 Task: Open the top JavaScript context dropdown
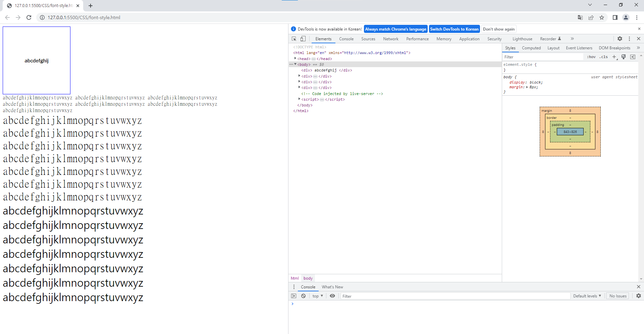pos(318,296)
